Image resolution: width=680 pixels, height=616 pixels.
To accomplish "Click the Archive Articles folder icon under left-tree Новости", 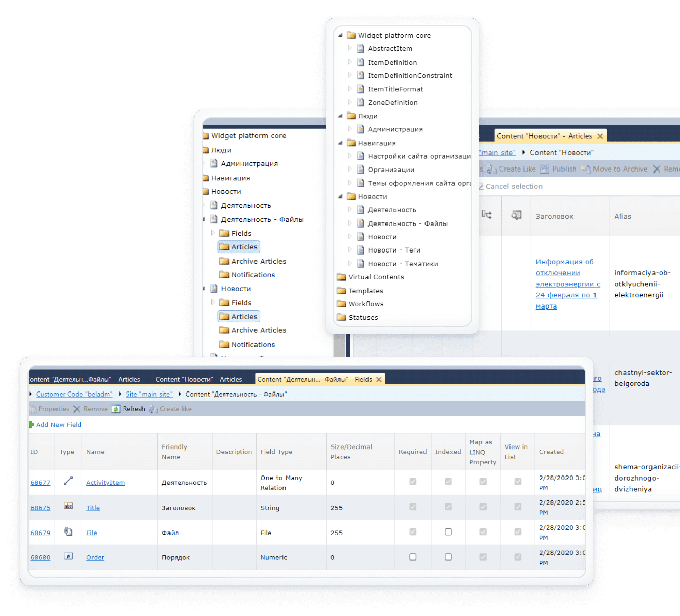I will 224,330.
